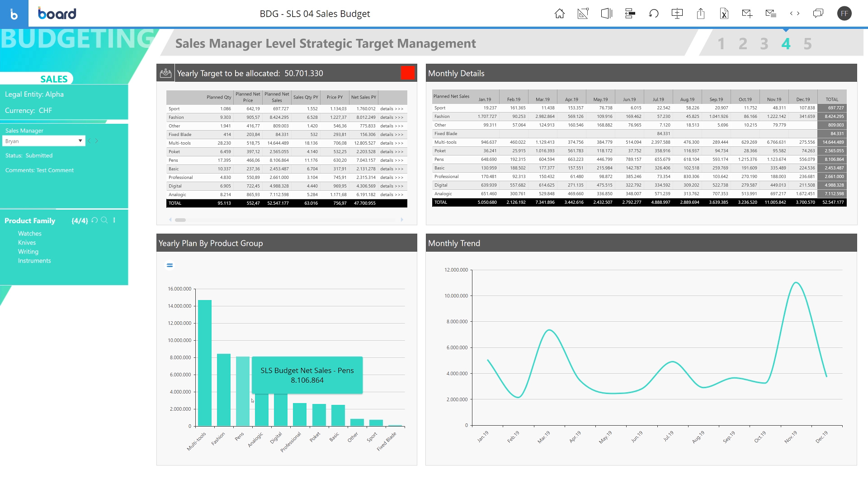The width and height of the screenshot is (868, 488).
Task: Open the mail list envelope icon
Action: pos(771,14)
